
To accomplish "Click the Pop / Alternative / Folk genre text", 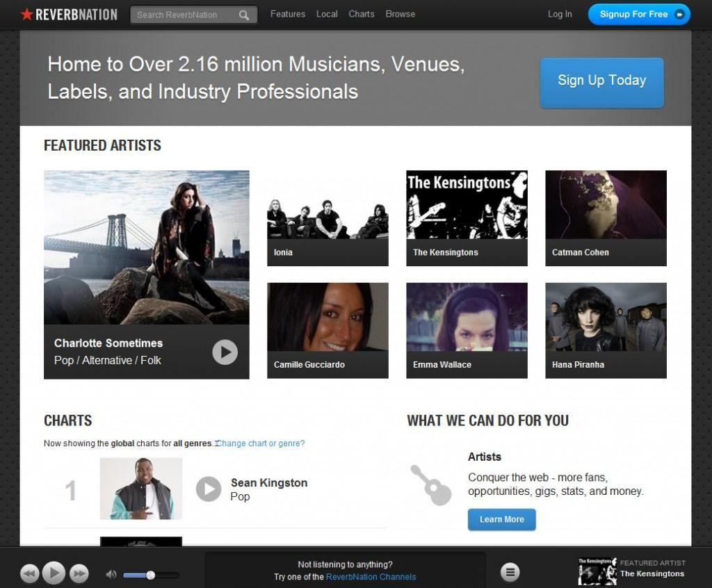I will click(x=108, y=361).
